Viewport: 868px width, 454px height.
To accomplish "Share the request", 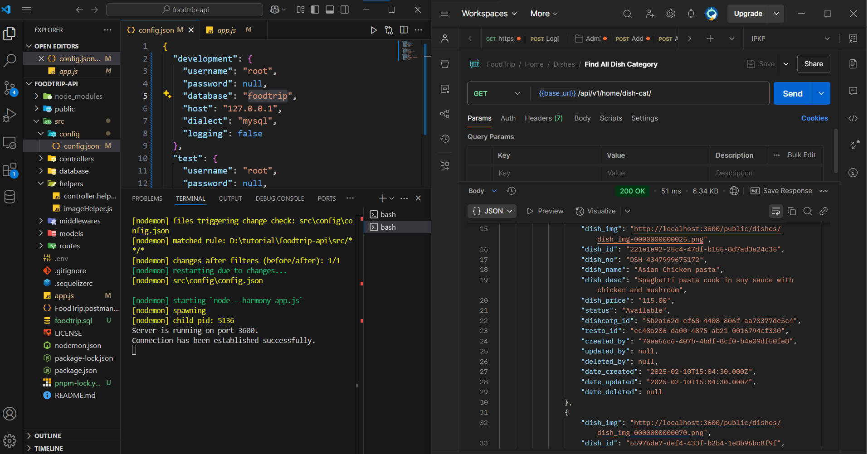I will (x=814, y=64).
